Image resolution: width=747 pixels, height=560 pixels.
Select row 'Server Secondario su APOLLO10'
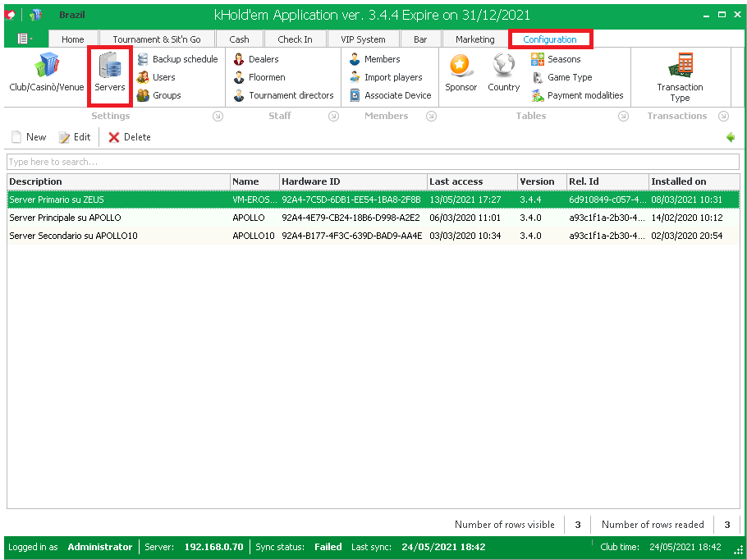click(373, 236)
